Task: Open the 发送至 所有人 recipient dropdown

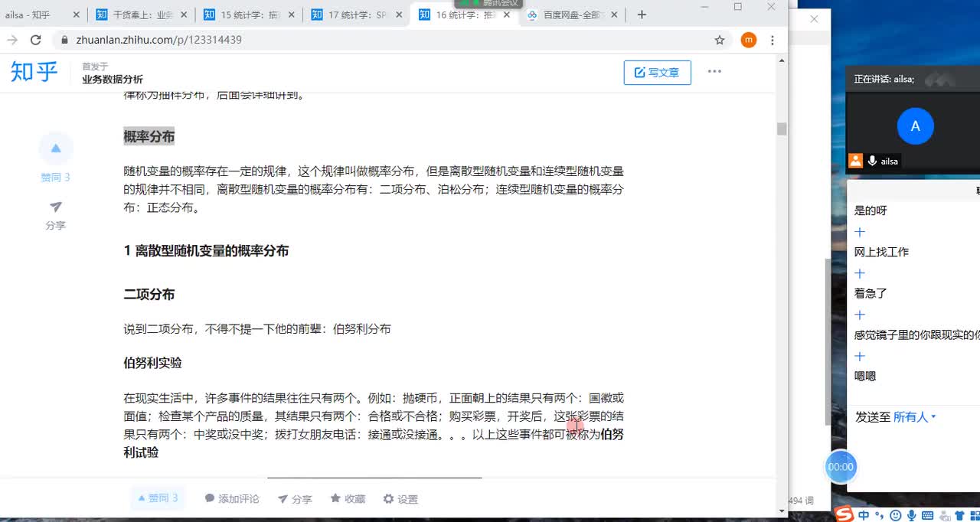Action: coord(915,417)
